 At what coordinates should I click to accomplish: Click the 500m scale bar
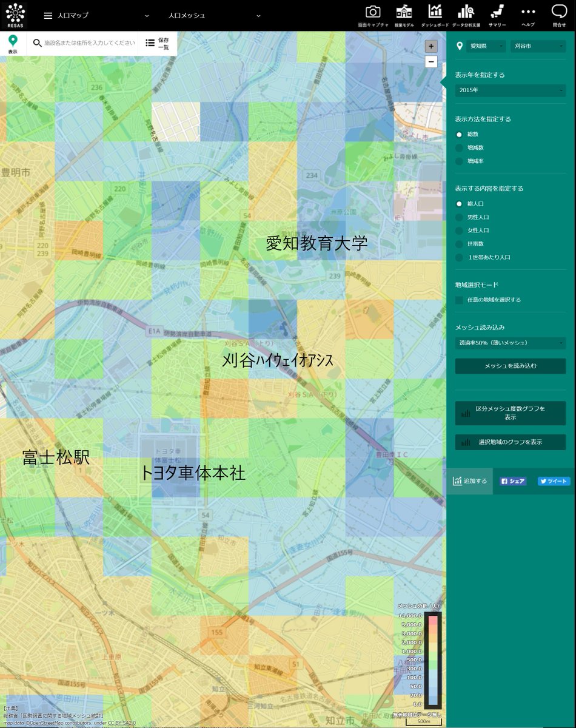(x=424, y=722)
